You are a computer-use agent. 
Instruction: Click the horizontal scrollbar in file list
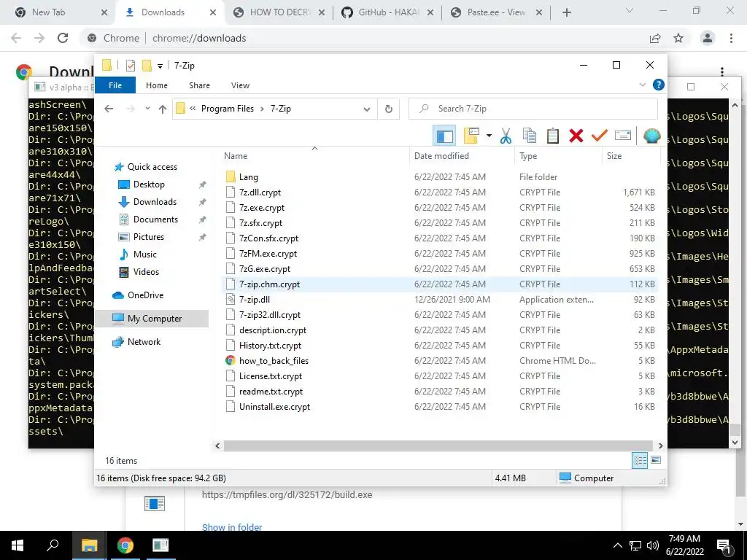[438, 446]
